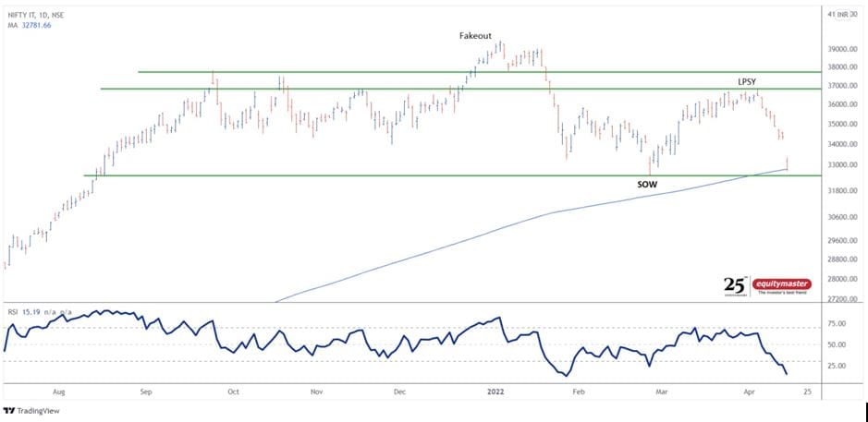This screenshot has width=868, height=422.
Task: Click the 25.00 level on RSI scale
Action: click(837, 366)
